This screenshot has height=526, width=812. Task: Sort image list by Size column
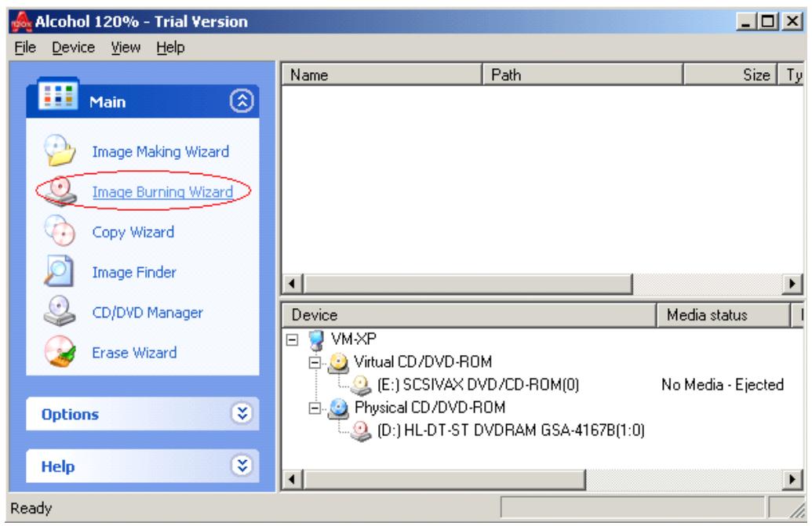tap(730, 75)
